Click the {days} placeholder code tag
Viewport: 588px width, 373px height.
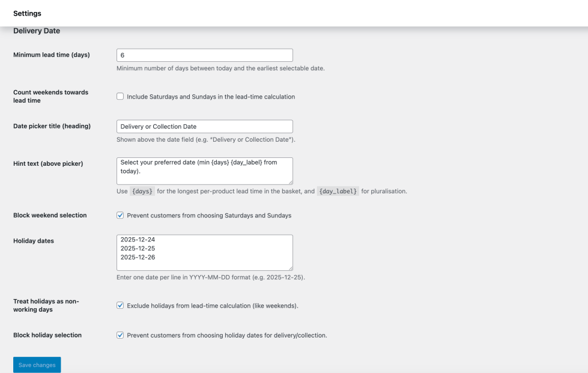click(x=143, y=192)
